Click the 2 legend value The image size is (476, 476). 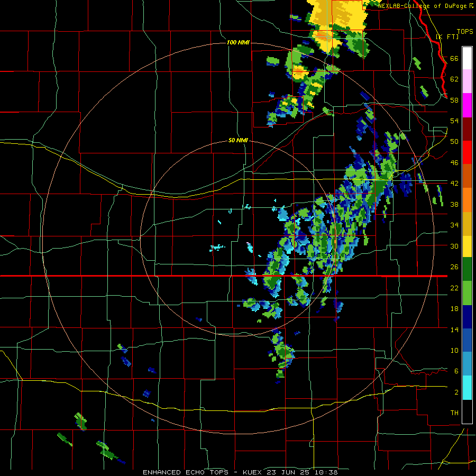tap(456, 392)
